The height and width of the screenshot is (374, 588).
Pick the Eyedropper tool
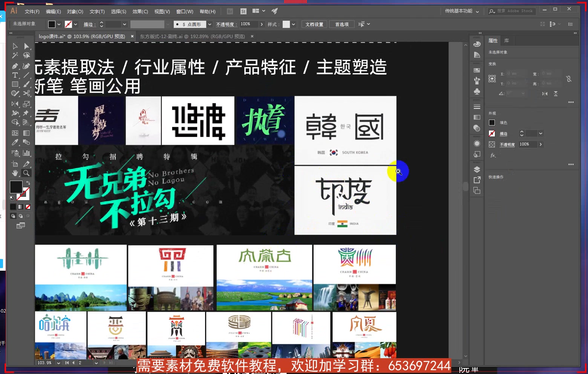pyautogui.click(x=15, y=143)
